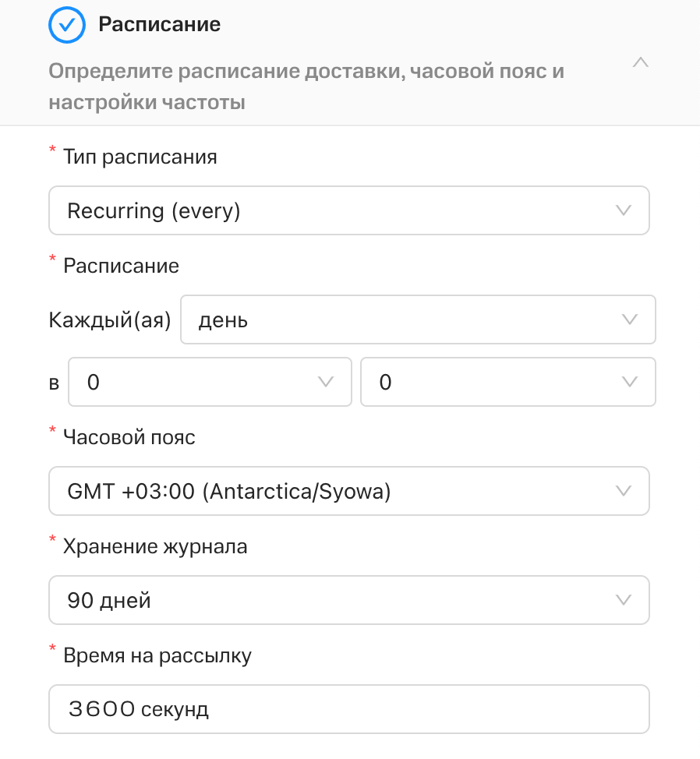Click the chevron icon in 90 дней field

[623, 600]
